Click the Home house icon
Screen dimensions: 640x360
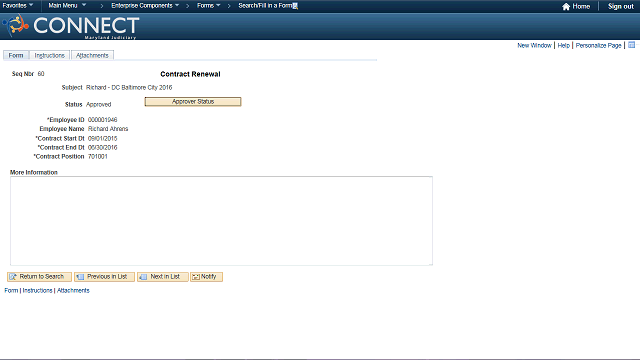[x=566, y=7]
